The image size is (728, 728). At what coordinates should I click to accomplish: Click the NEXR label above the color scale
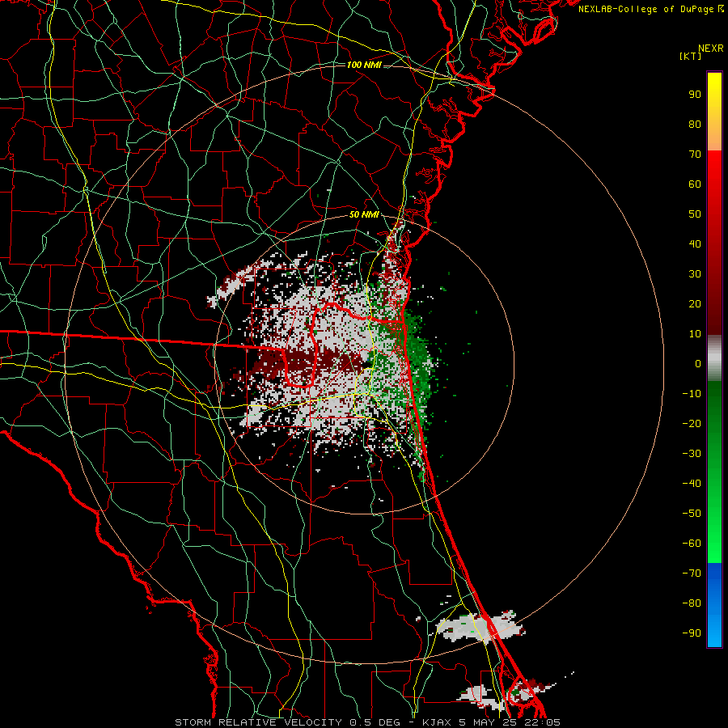[x=711, y=49]
